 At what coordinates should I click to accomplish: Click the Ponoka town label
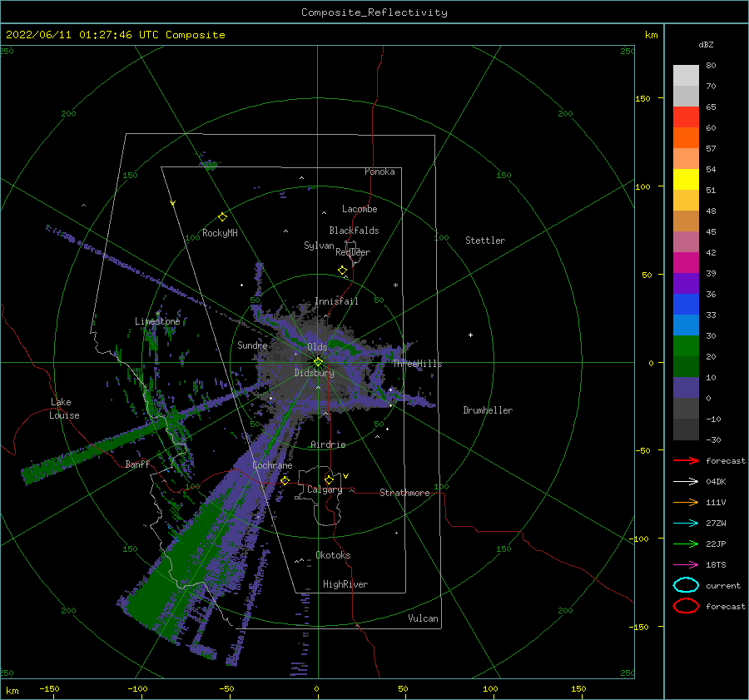click(379, 171)
